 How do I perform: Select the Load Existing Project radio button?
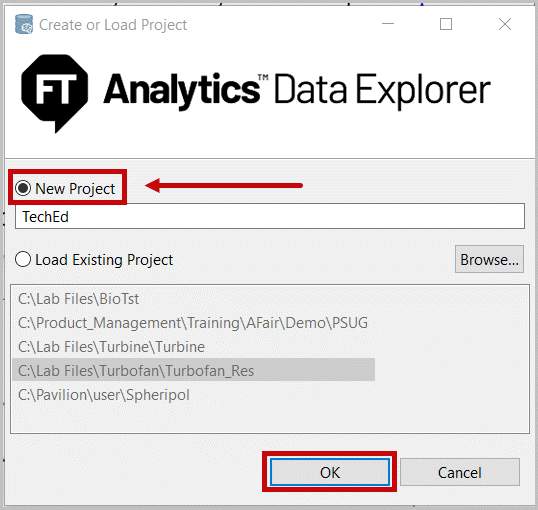(23, 259)
